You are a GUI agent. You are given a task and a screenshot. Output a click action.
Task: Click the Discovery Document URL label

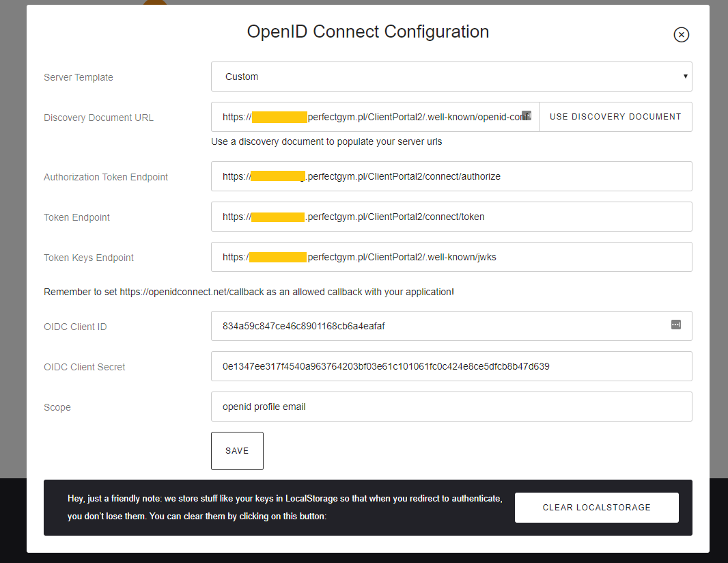(98, 118)
